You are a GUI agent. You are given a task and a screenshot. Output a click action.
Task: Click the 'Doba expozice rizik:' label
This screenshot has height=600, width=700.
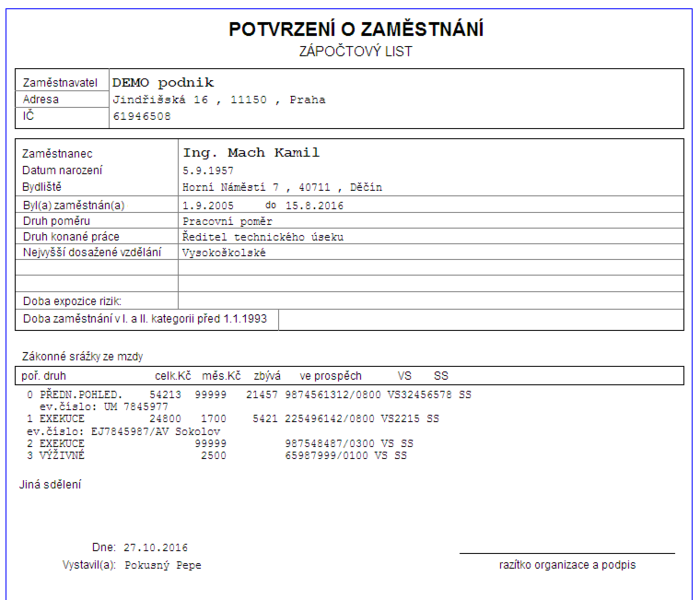pos(72,301)
